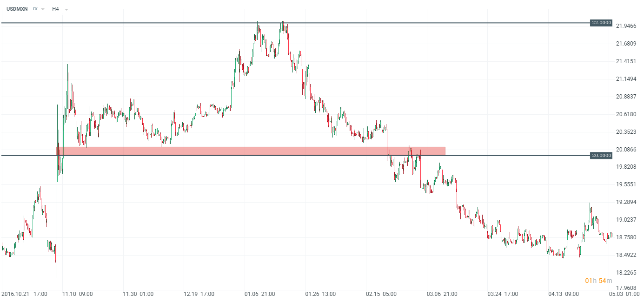Click the 19.0237 price axis label
This screenshot has height=302, width=644.
625,220
